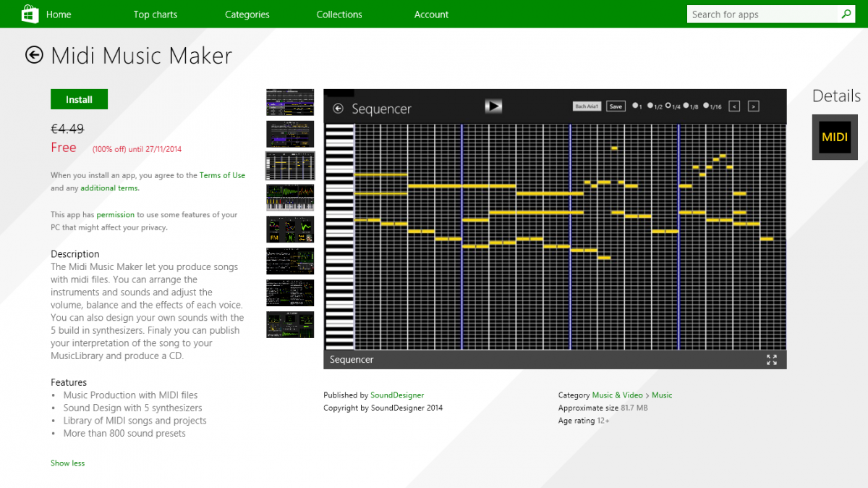The width and height of the screenshot is (868, 488).
Task: Click the search magnifier icon
Action: coord(846,14)
